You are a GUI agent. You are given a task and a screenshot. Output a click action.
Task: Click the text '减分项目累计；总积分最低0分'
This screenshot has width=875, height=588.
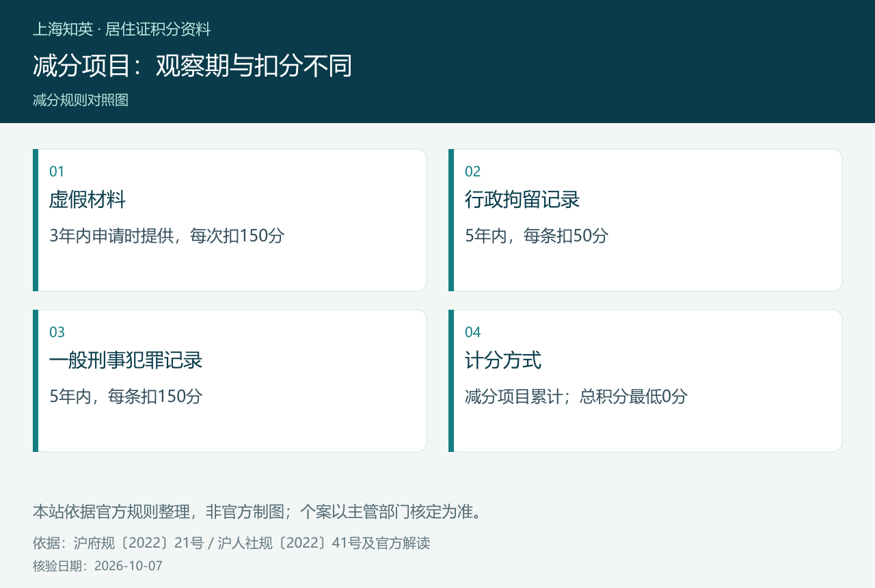tap(576, 397)
